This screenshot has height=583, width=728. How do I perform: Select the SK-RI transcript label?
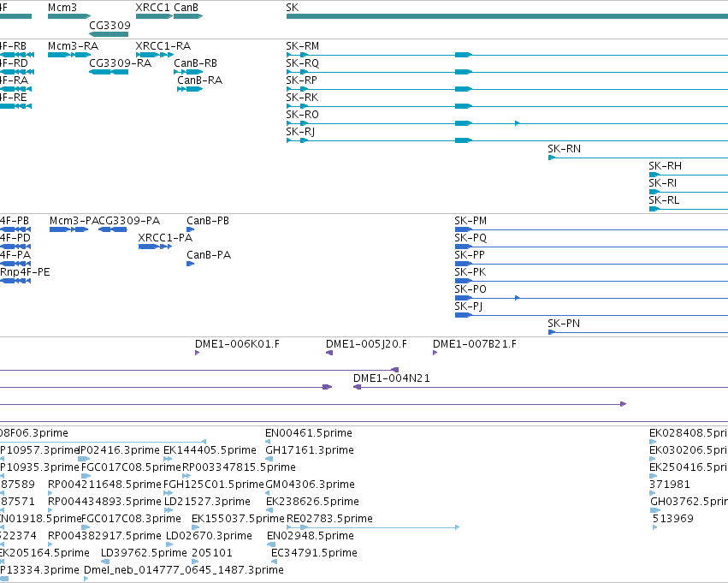[662, 183]
